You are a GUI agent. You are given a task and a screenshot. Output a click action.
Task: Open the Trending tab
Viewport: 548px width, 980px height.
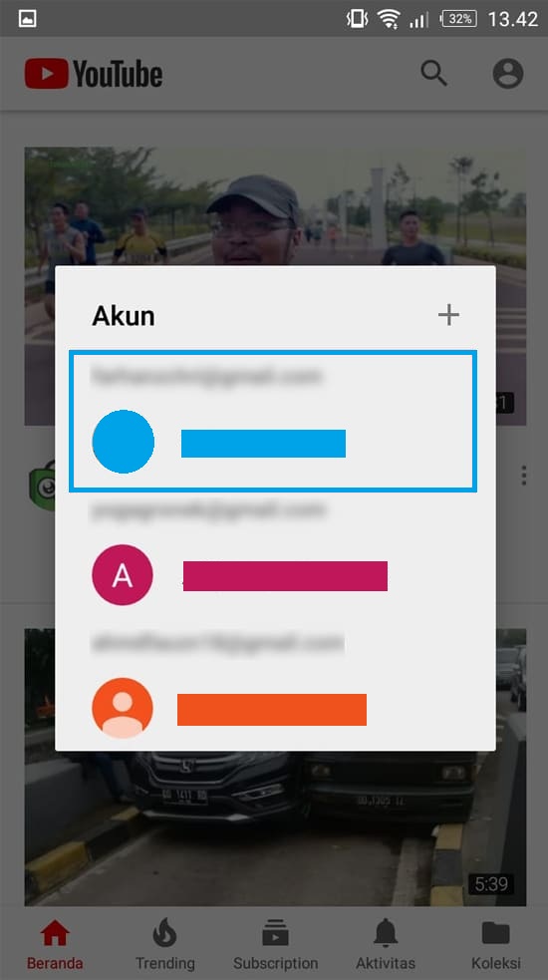pos(165,946)
